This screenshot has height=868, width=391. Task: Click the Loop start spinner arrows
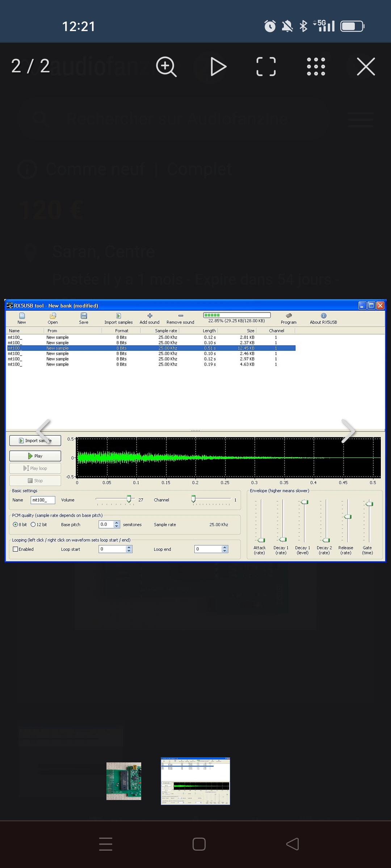click(129, 549)
